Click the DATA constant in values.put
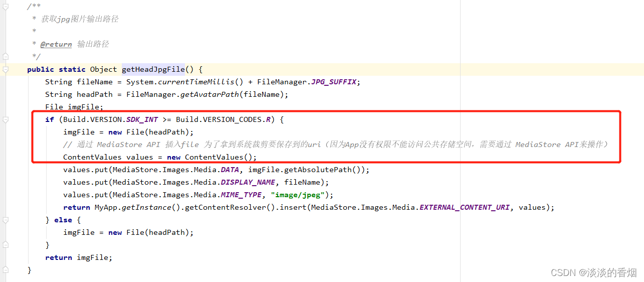This screenshot has height=282, width=644. click(x=230, y=170)
